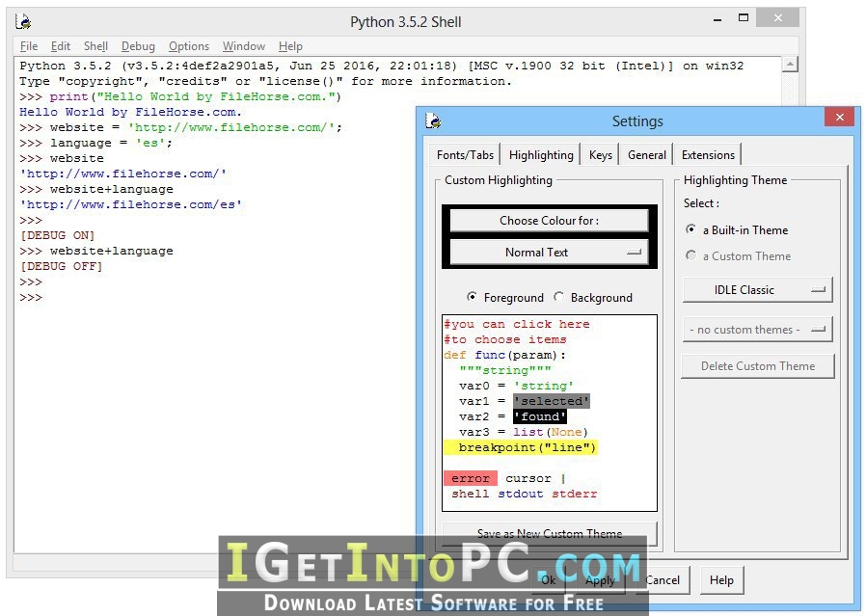
Task: Click the print("Hello World...") input line
Action: [x=180, y=96]
